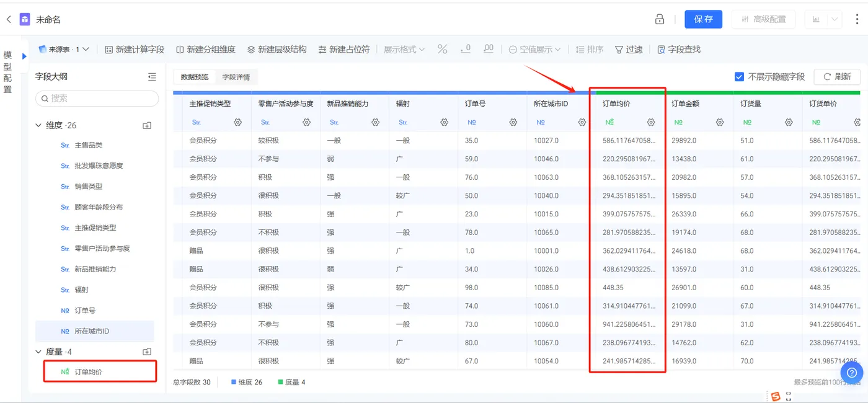Open settings gear of 辐射 column
Screen dimensions: 868x403
[444, 123]
